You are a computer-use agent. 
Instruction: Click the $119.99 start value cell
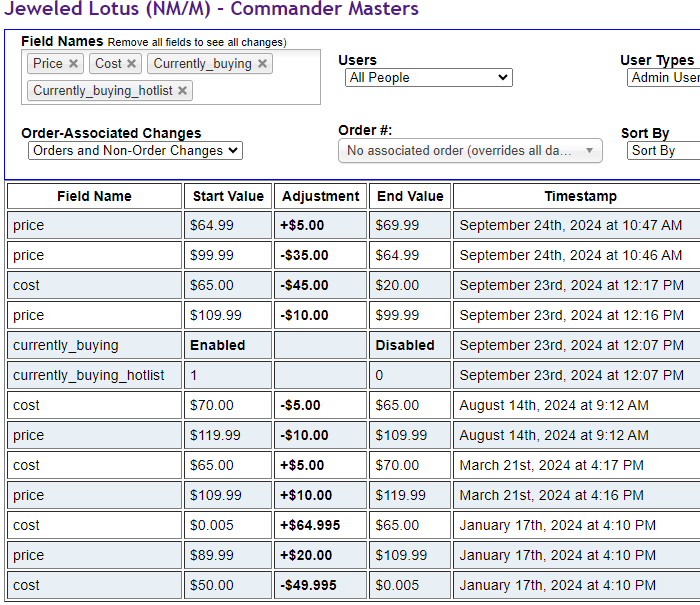[x=228, y=435]
